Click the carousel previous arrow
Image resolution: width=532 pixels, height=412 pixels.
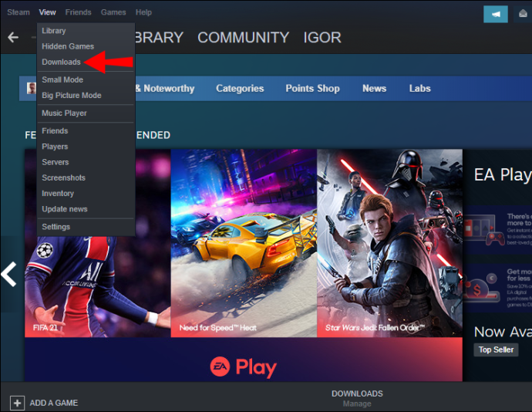pos(8,274)
